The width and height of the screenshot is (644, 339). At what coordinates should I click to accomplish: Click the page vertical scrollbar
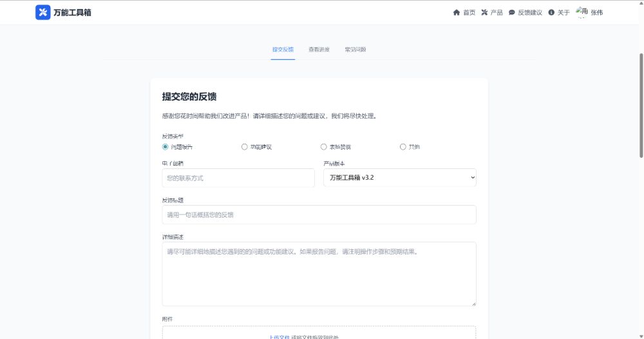coord(641,105)
